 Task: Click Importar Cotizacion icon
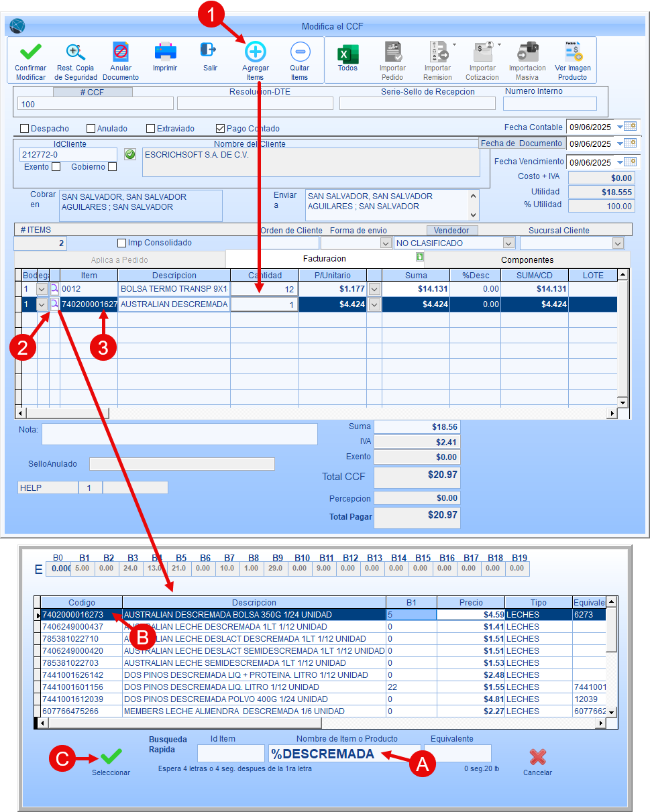click(x=483, y=52)
